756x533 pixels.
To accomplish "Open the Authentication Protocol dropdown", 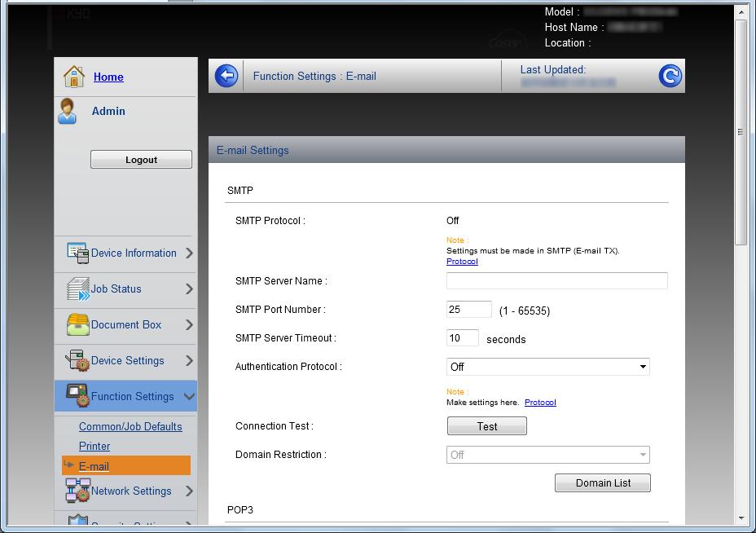I will tap(548, 367).
